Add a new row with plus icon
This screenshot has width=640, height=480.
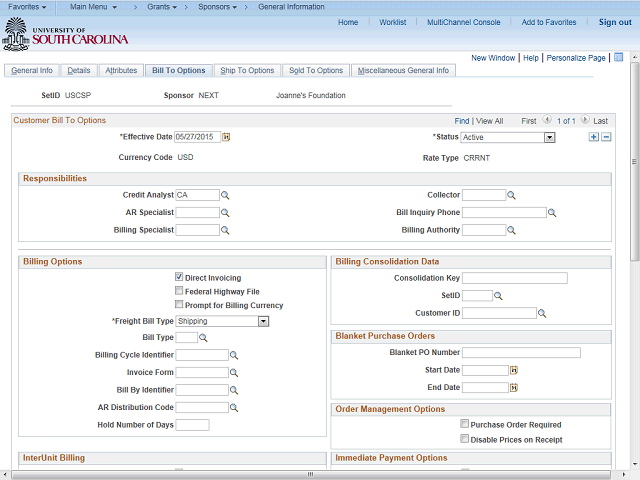coord(594,137)
